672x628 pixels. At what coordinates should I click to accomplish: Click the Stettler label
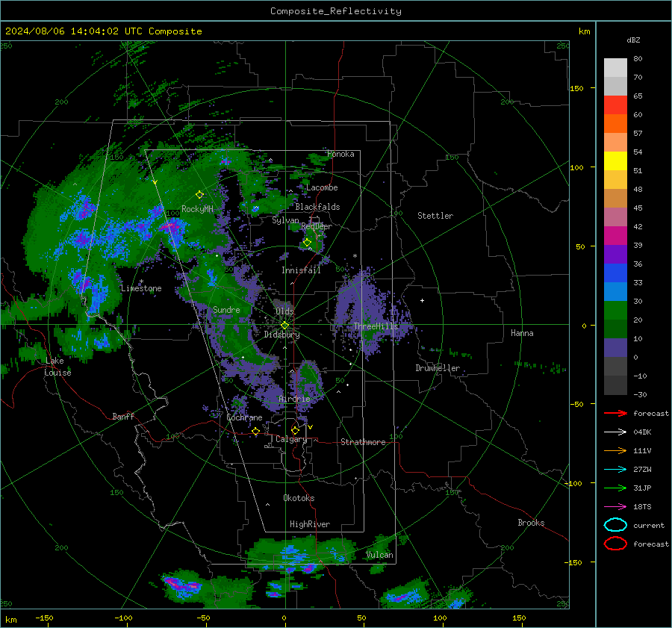[435, 216]
